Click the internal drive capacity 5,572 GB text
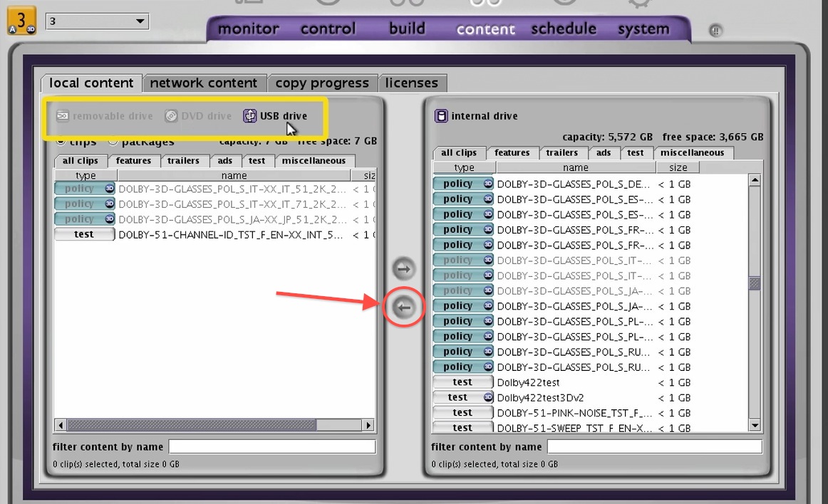828x504 pixels. point(607,137)
